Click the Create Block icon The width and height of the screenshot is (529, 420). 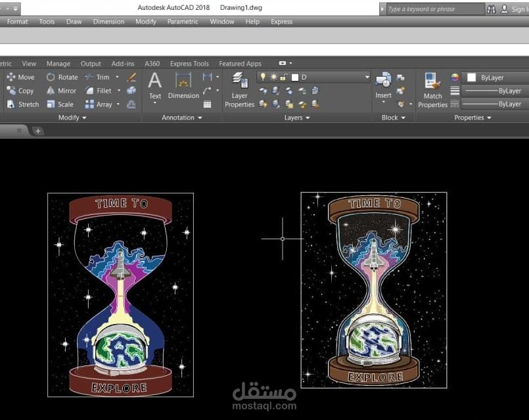(x=400, y=78)
